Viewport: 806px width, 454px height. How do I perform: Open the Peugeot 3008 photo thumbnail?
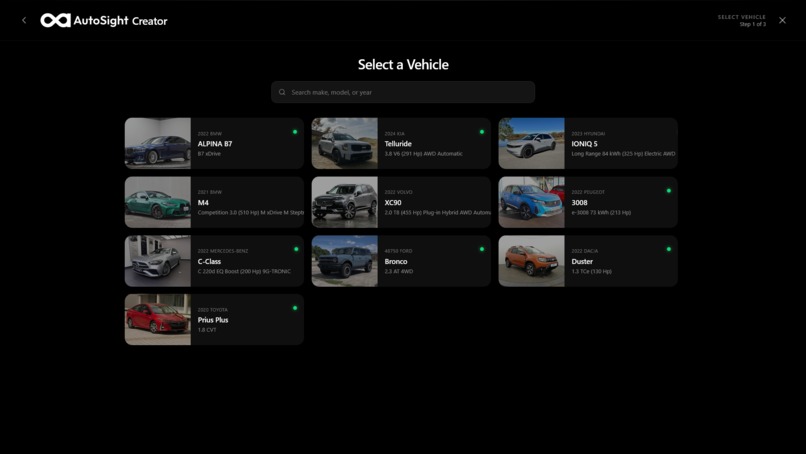(532, 202)
